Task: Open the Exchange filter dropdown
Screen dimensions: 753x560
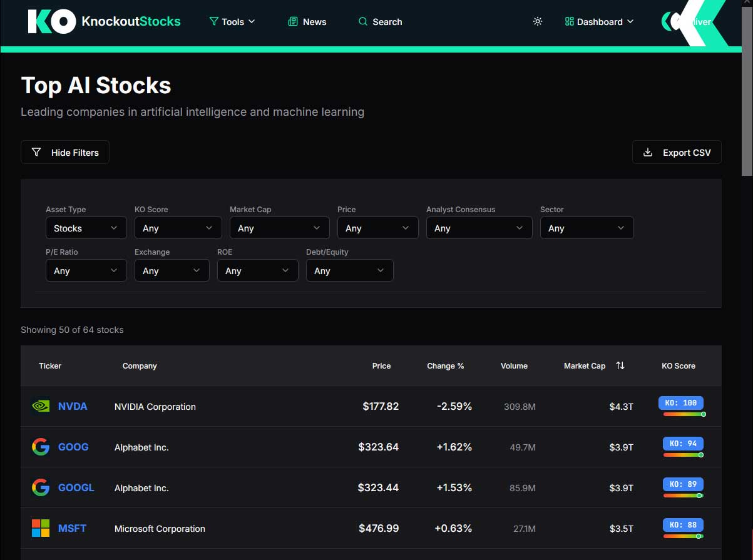Action: 172,270
